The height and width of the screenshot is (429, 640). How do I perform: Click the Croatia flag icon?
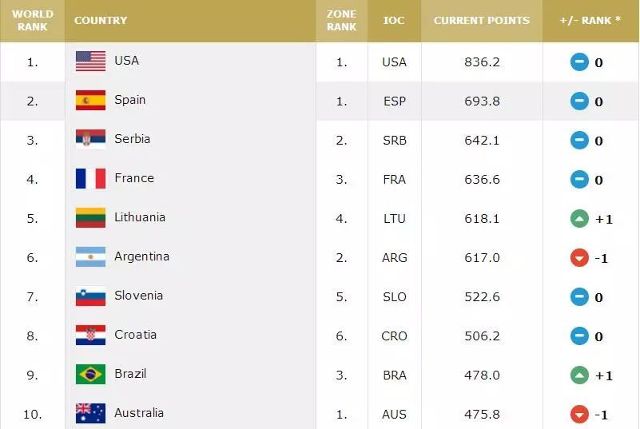91,335
